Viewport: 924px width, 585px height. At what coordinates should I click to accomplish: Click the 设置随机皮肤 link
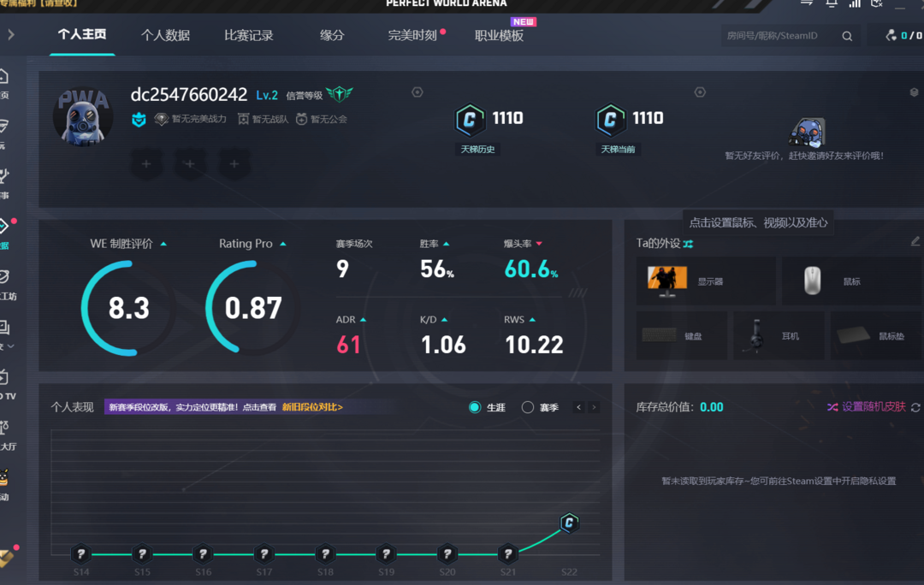coord(873,407)
